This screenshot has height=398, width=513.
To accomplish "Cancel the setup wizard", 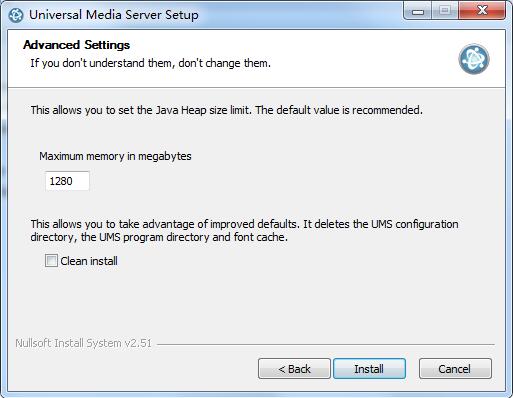I will point(455,369).
